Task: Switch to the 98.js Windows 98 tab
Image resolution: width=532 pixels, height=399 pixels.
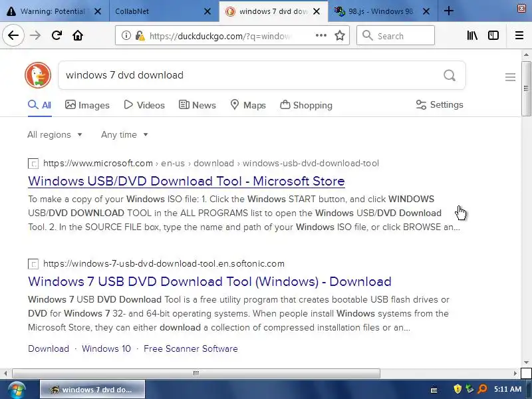Action: click(x=375, y=11)
